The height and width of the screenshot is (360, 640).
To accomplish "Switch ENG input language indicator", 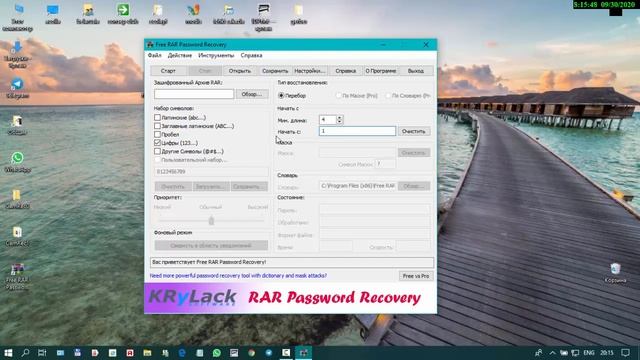I will [589, 353].
